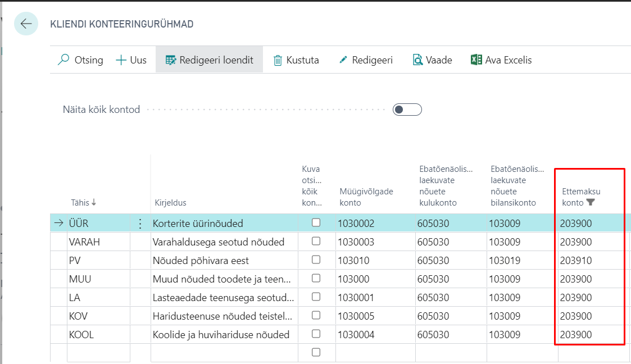Click the back arrow button
This screenshot has width=631, height=364.
26,24
